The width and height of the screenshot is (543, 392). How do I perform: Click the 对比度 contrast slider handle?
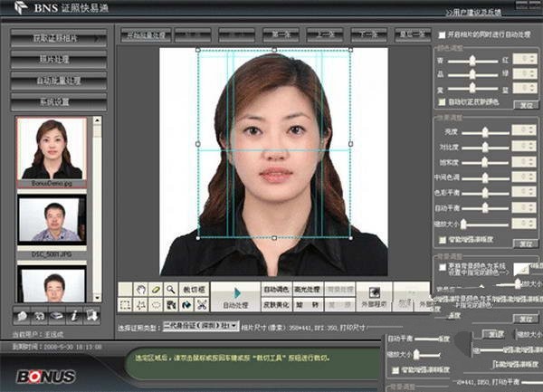(x=485, y=148)
